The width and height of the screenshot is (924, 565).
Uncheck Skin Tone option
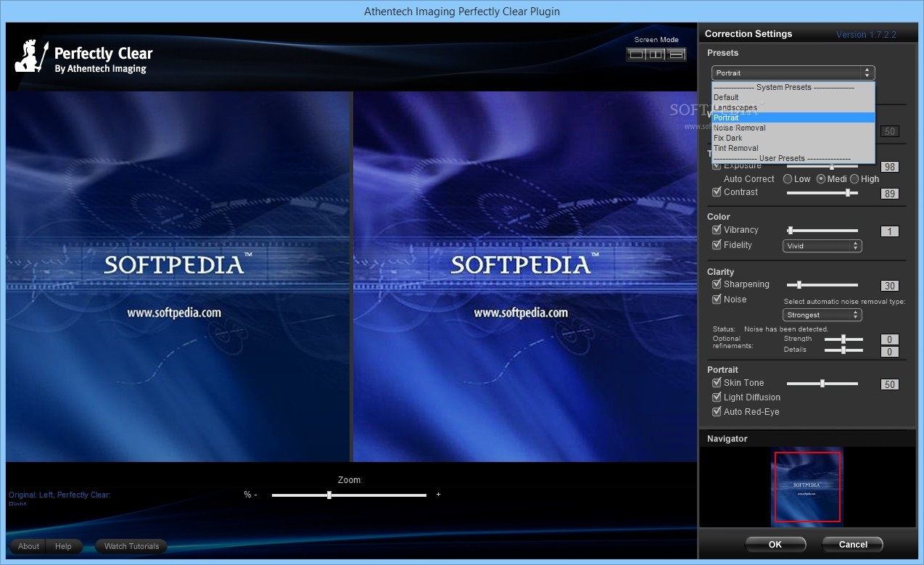point(717,383)
